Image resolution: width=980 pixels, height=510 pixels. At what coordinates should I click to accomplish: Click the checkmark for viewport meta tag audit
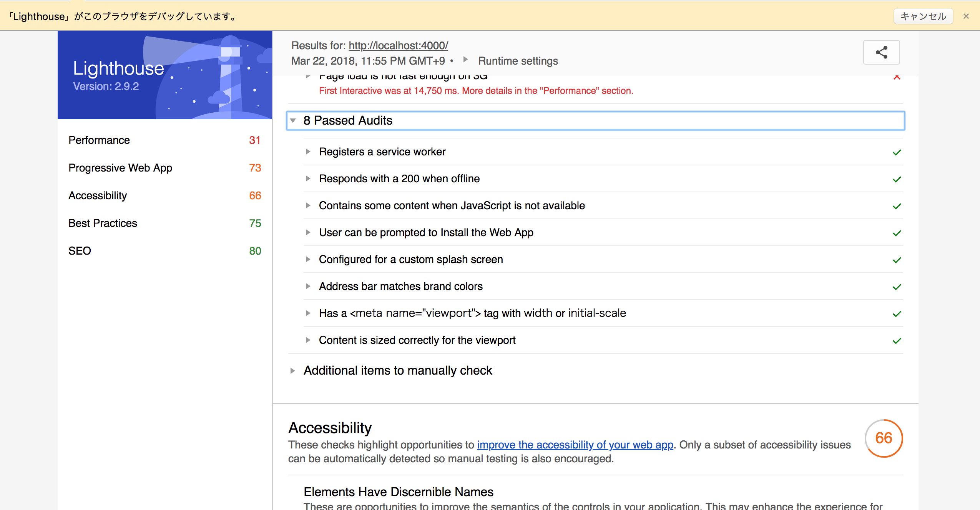pyautogui.click(x=897, y=313)
